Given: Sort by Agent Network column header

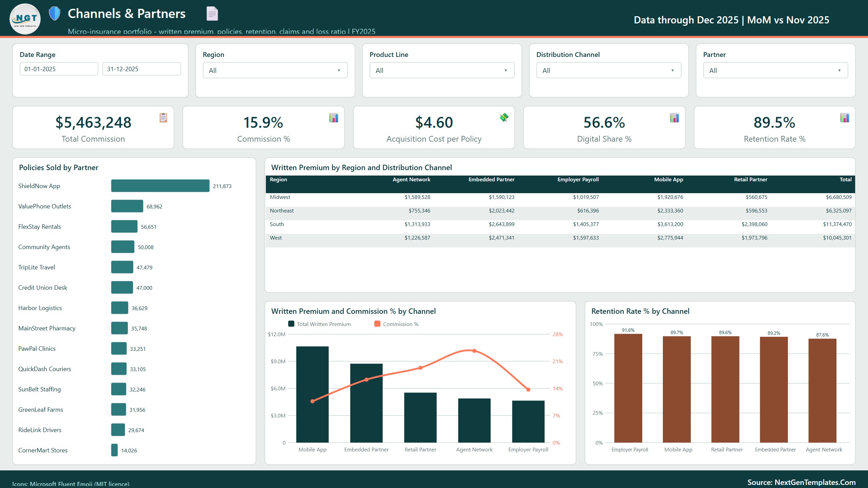Looking at the screenshot, I should pyautogui.click(x=411, y=179).
